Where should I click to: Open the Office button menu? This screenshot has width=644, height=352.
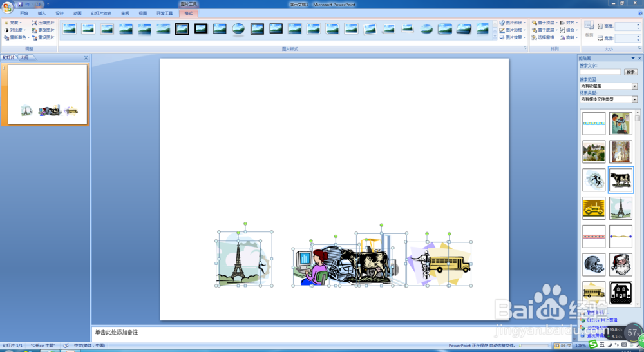[7, 7]
